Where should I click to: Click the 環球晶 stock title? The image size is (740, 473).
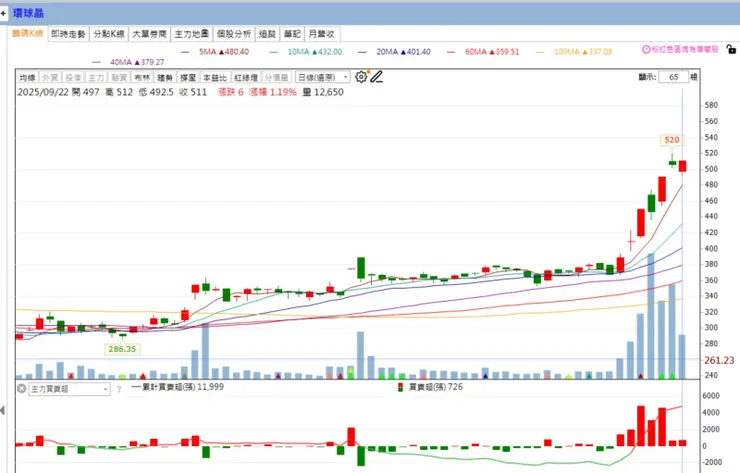click(28, 13)
